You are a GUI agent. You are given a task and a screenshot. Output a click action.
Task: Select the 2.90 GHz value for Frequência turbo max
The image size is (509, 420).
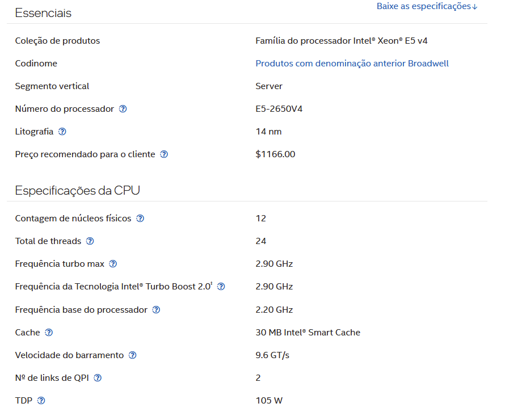[x=274, y=263]
